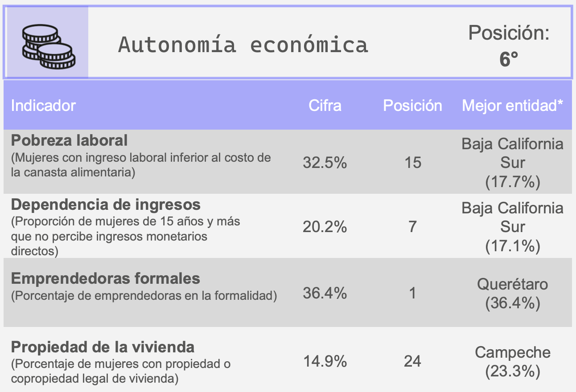The image size is (576, 392).
Task: Click the Cifra column header
Action: click(325, 106)
